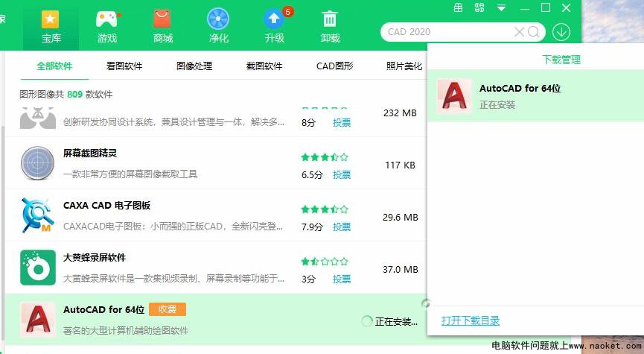This screenshot has height=354, width=644.
Task: Click 投票 link for CAXA CAD 电子图板
Action: click(x=342, y=227)
